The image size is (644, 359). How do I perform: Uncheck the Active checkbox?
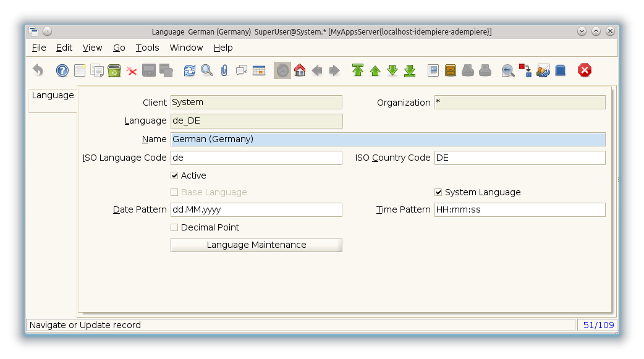174,175
